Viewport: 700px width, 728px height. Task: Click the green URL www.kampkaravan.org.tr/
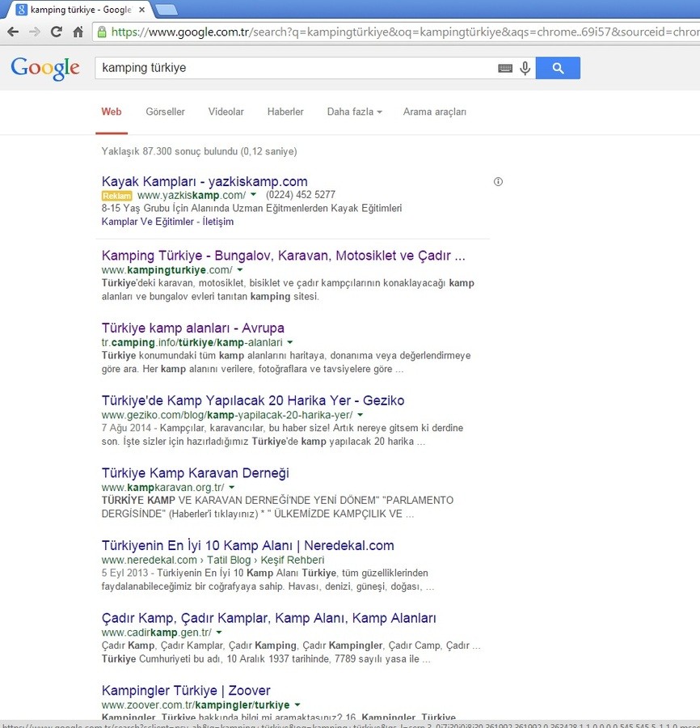coord(162,488)
